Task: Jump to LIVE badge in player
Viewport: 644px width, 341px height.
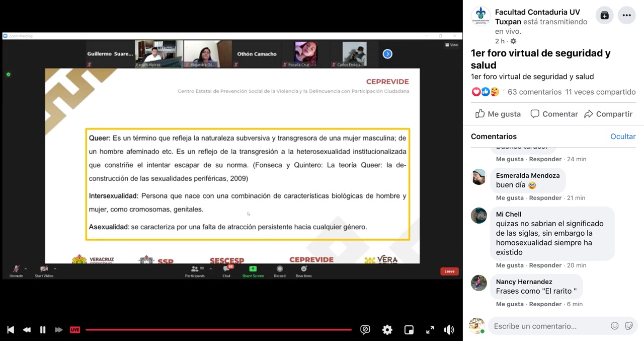Action: [75, 330]
